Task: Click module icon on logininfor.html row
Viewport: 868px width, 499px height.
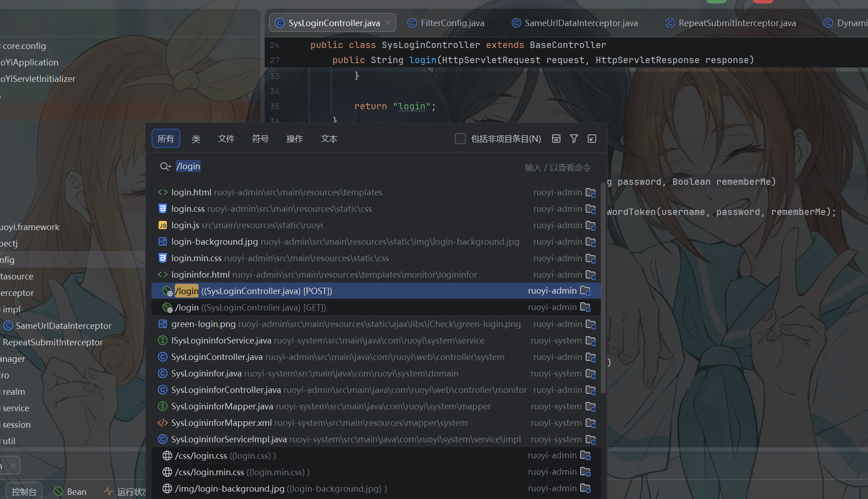Action: 591,275
